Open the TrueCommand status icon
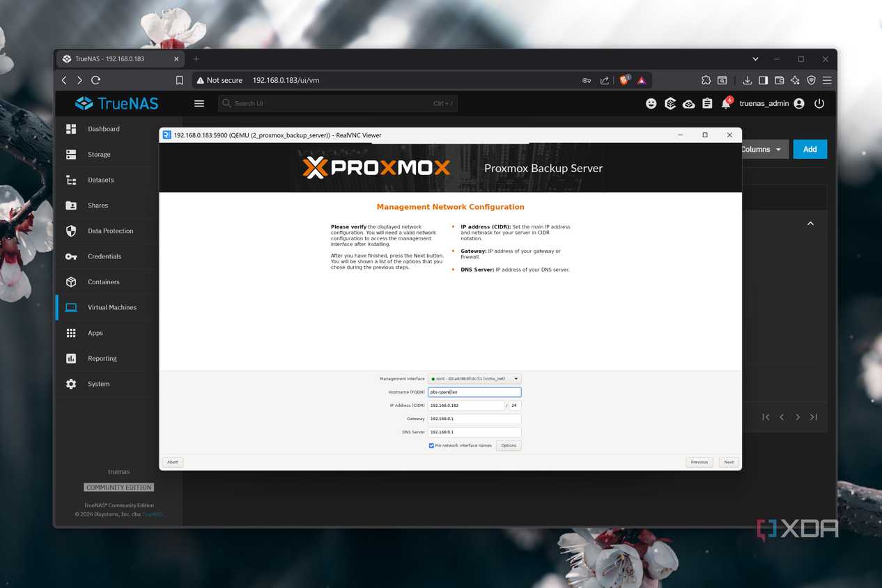 670,103
